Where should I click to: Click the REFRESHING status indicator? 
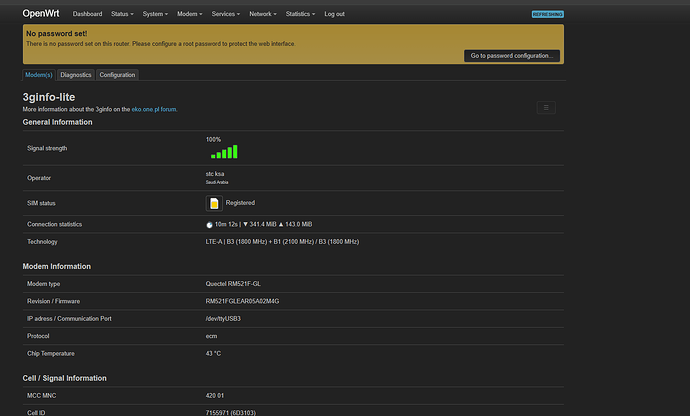pyautogui.click(x=547, y=14)
